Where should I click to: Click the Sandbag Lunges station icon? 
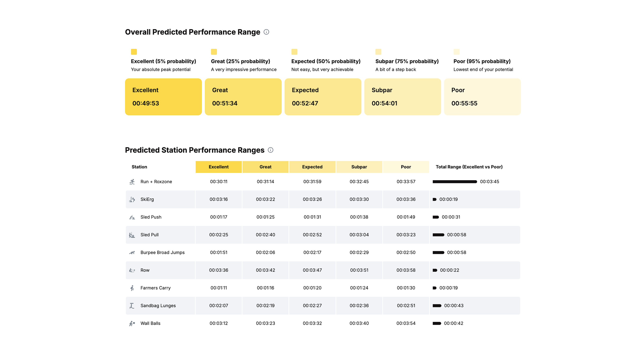(132, 305)
